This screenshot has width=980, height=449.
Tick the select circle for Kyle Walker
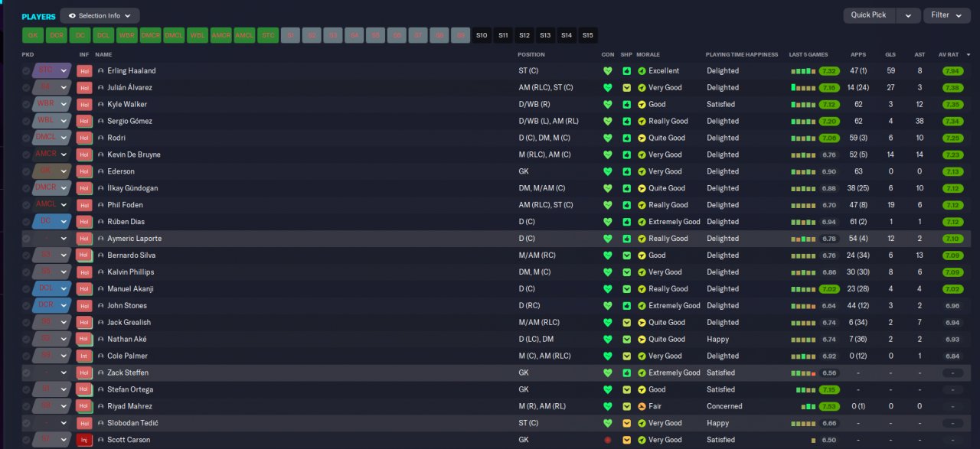26,104
